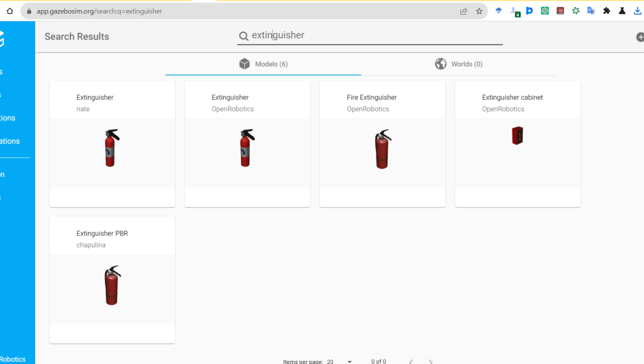
Task: Open the Fire Extinguisher model card
Action: tap(382, 144)
